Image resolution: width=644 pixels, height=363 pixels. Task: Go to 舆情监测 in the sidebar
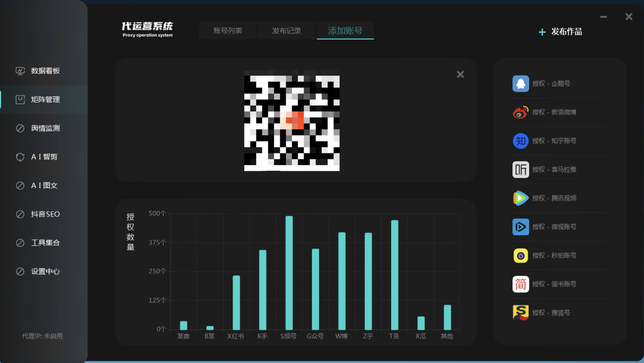(x=45, y=128)
